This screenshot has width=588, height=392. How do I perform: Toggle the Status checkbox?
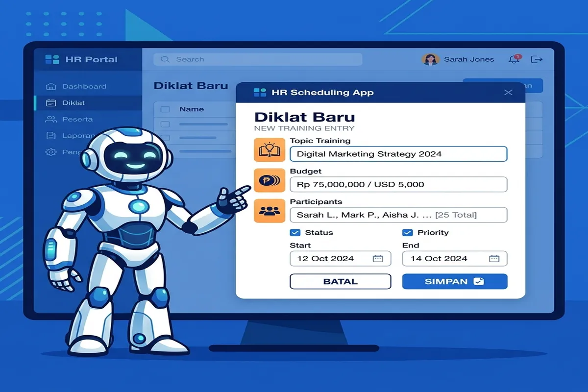click(x=295, y=233)
